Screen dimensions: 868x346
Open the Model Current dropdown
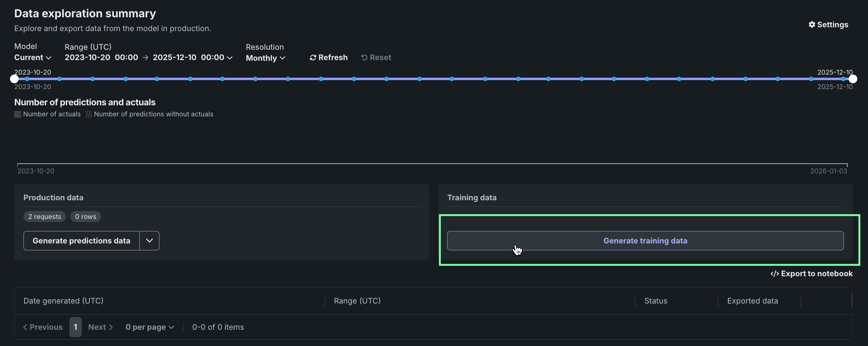33,58
